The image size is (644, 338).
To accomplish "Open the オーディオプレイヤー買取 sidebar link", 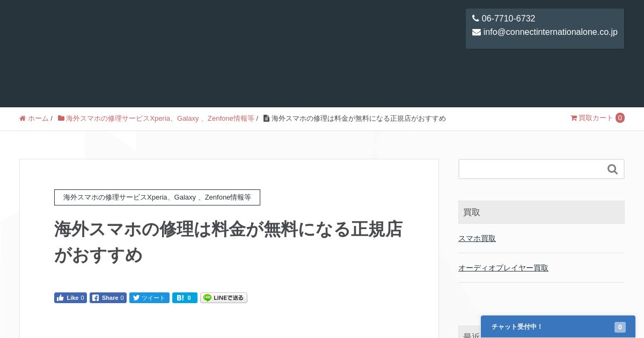I will (503, 268).
